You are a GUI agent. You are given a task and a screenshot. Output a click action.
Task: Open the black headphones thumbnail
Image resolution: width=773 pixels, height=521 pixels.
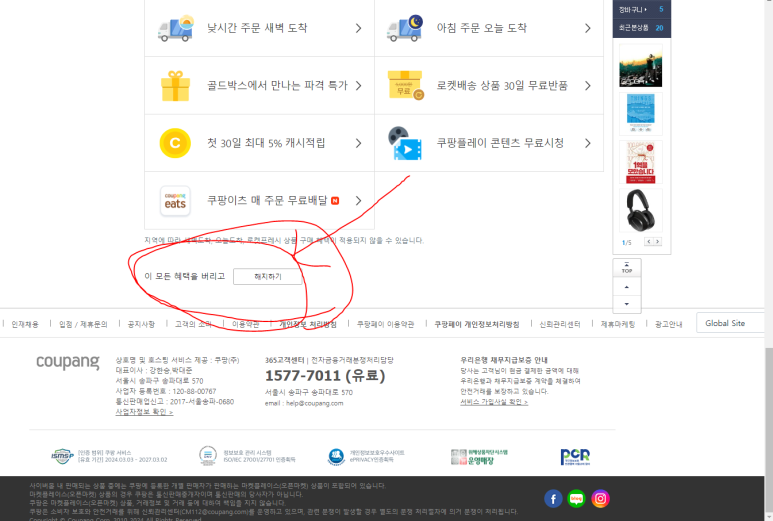(641, 210)
